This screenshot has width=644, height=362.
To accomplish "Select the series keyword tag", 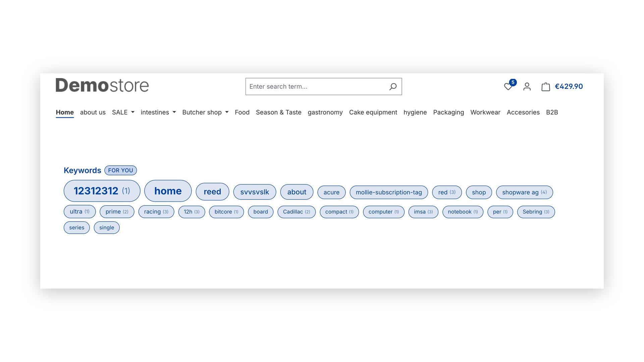I will (77, 228).
